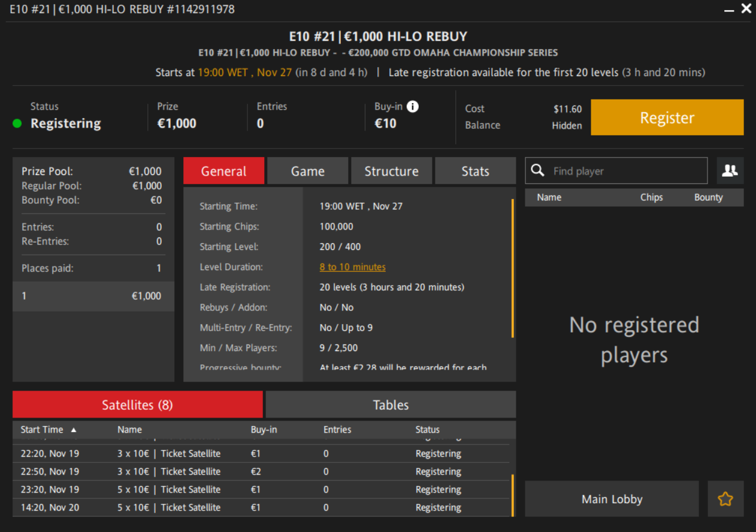Sort player list by Chips column
This screenshot has width=756, height=532.
coord(651,198)
